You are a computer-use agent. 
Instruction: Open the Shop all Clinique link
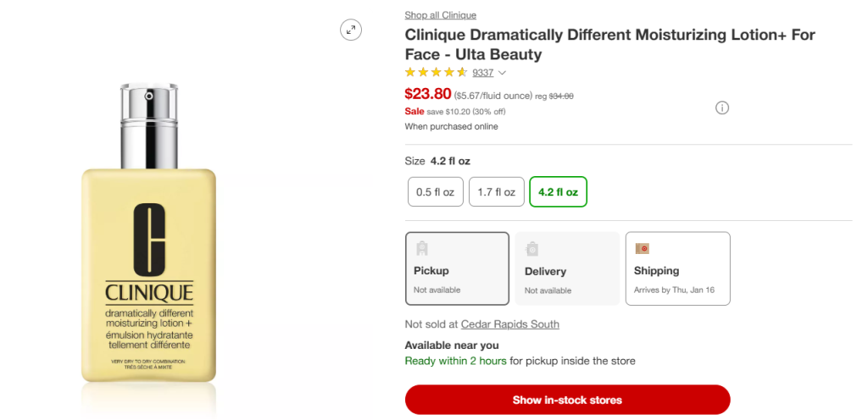click(x=440, y=15)
